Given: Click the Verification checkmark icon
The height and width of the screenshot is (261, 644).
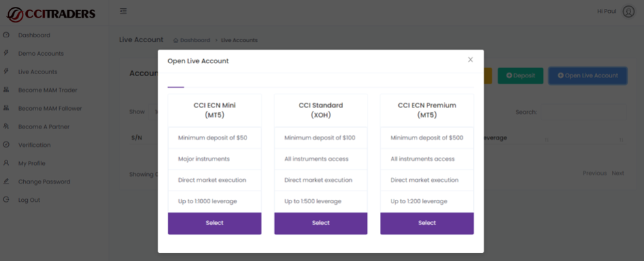Looking at the screenshot, I should coord(6,145).
